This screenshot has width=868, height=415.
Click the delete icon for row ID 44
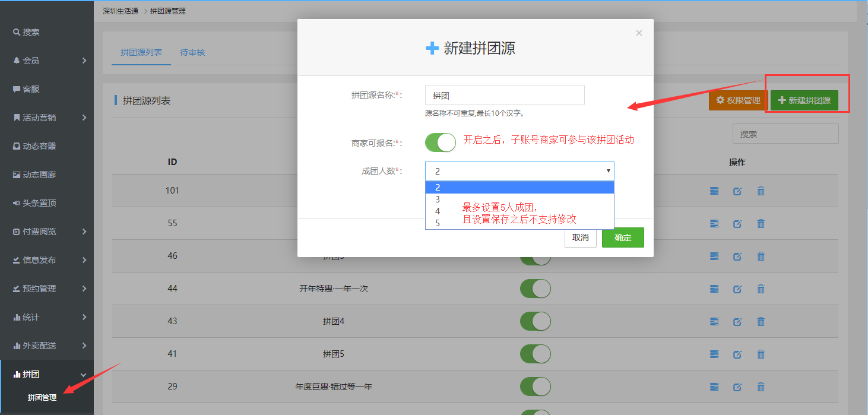coord(761,289)
